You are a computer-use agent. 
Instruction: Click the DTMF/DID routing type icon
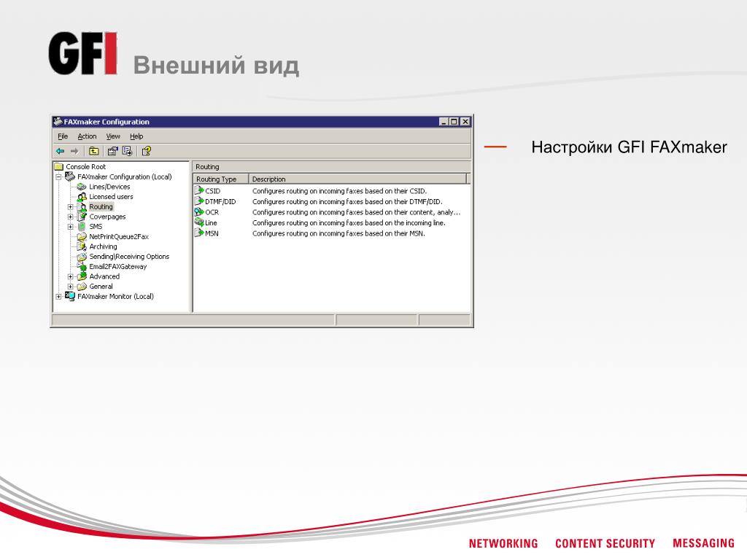coord(199,201)
